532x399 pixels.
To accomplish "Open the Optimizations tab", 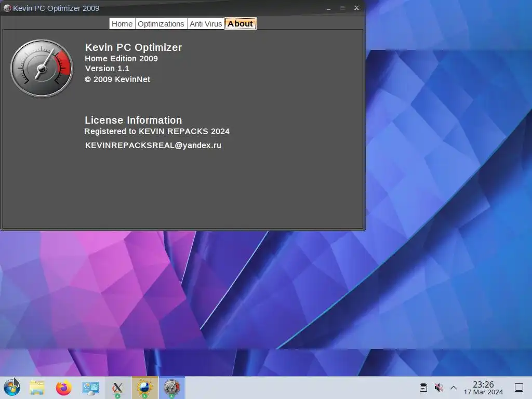I will [161, 24].
